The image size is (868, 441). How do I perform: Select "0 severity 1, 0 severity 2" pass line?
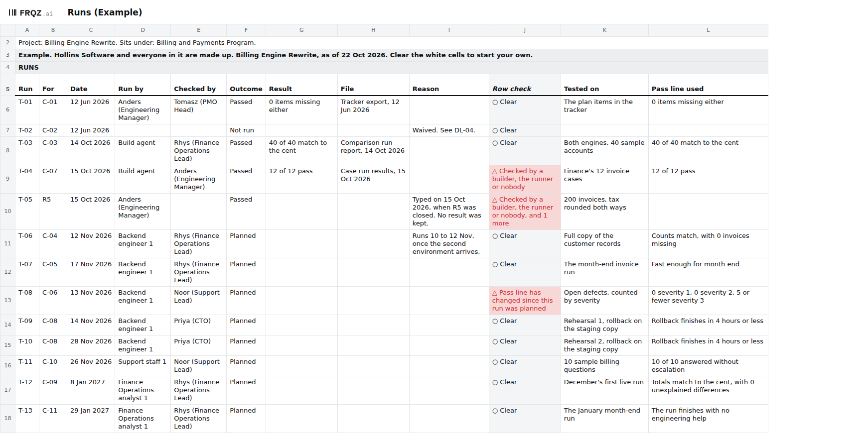point(708,301)
